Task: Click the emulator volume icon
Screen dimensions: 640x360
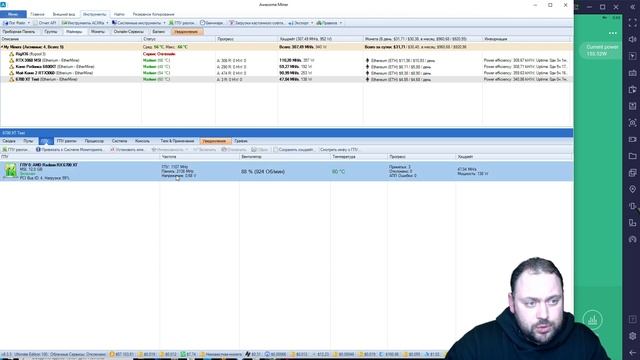Action: click(632, 39)
